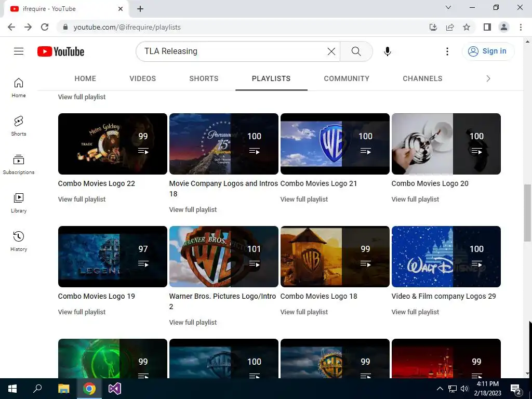The height and width of the screenshot is (399, 532).
Task: Switch to the SHORTS tab
Action: point(204,78)
